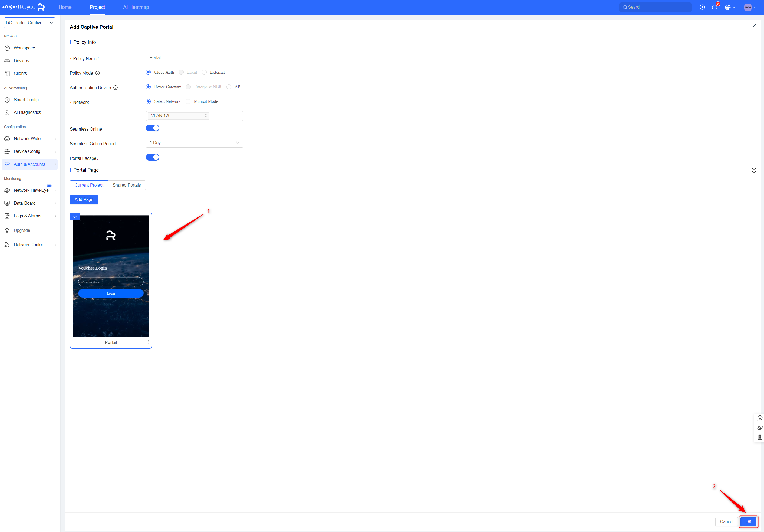Expand the Network HawkEye submenu
The width and height of the screenshot is (764, 532).
click(55, 190)
